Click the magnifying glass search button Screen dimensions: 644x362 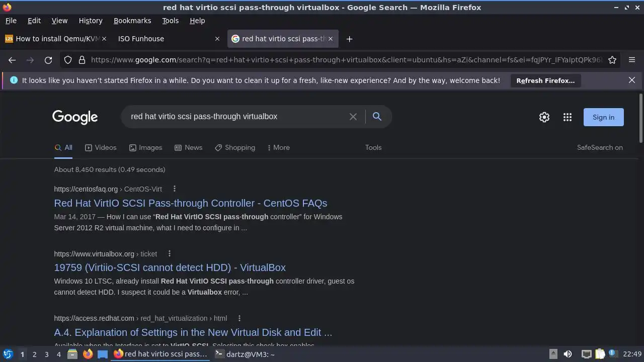tap(377, 117)
